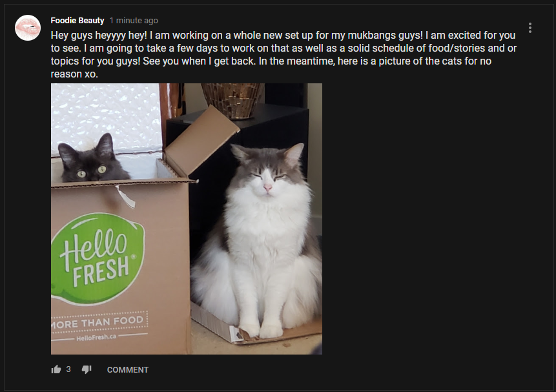Viewport: 556px width, 392px height.
Task: Open the three-dot post options menu
Action: pyautogui.click(x=530, y=28)
